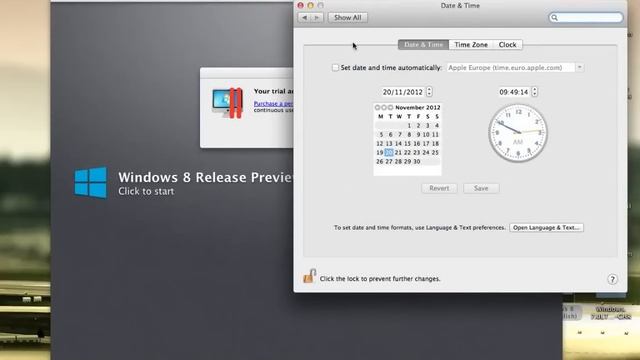
Task: Click the search field in preferences
Action: [586, 18]
